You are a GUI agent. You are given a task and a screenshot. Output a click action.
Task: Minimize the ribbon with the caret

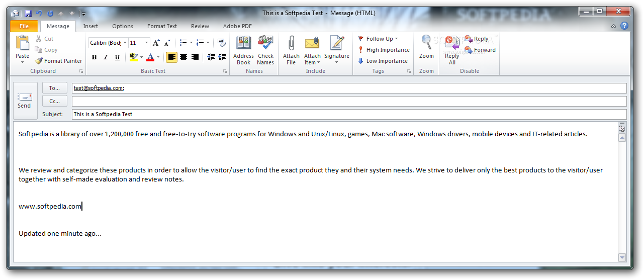613,26
